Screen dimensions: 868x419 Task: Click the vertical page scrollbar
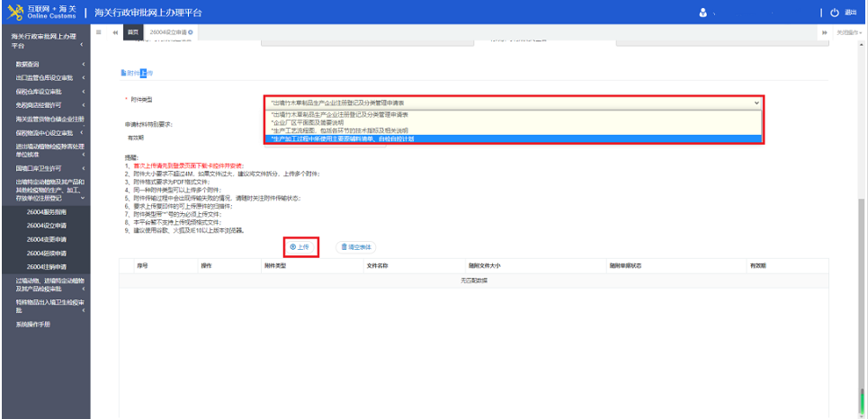click(863, 270)
